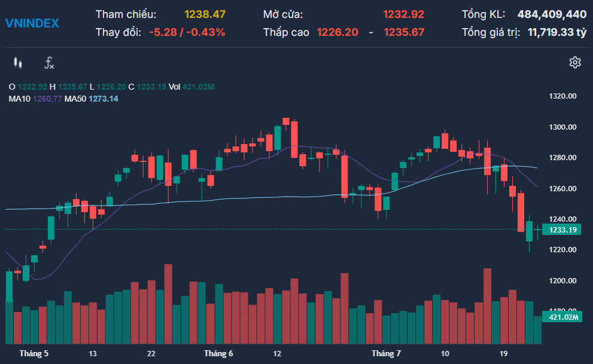Open the candlestick chart type selector
This screenshot has height=364, width=593.
pos(18,63)
